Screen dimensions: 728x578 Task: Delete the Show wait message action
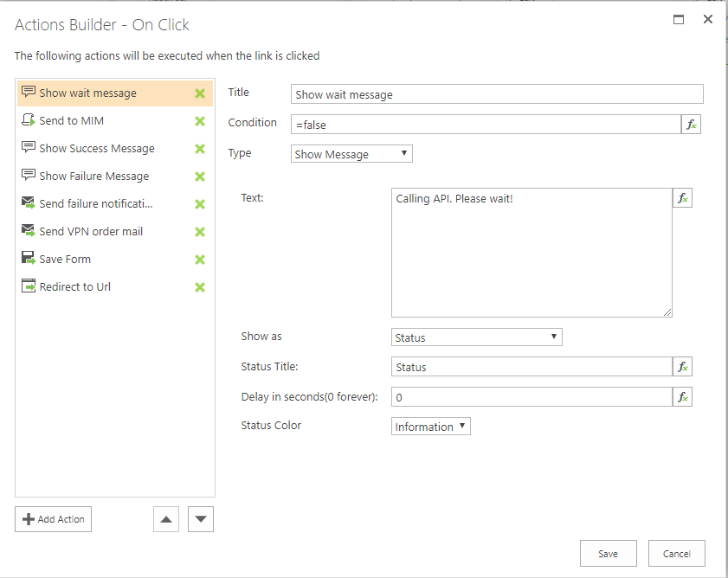(x=200, y=93)
